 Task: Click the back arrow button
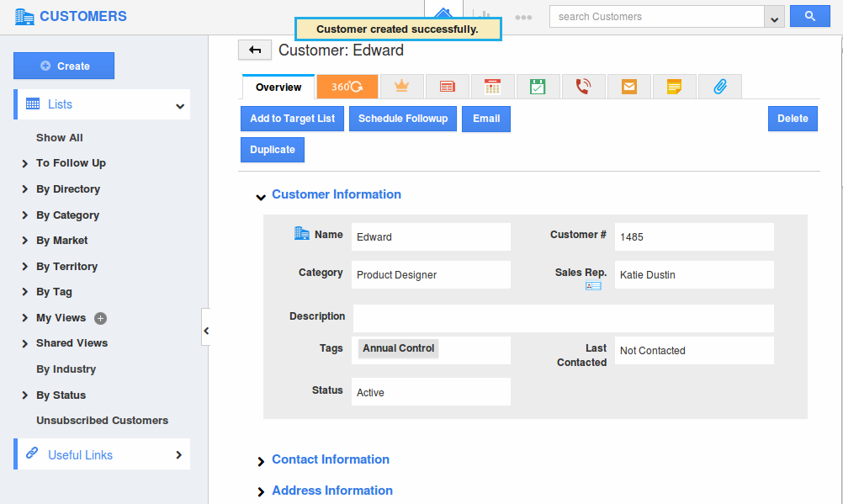pos(255,50)
